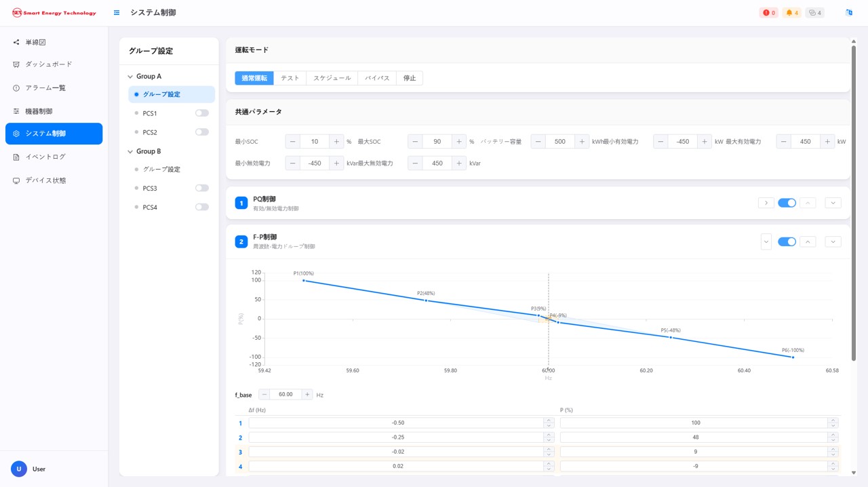Toggle the PCS1 switch

coord(201,113)
